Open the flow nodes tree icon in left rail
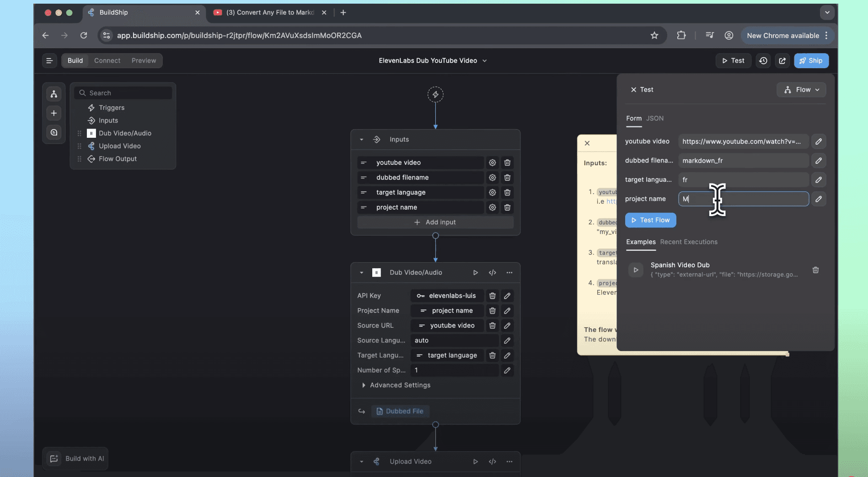Viewport: 868px width, 477px height. point(54,94)
